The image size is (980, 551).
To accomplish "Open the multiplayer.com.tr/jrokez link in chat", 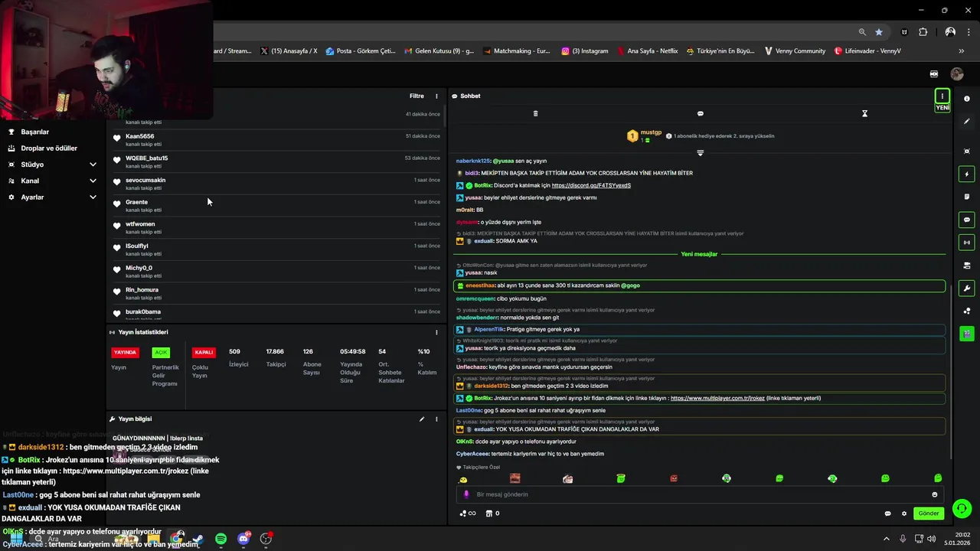I will point(717,398).
